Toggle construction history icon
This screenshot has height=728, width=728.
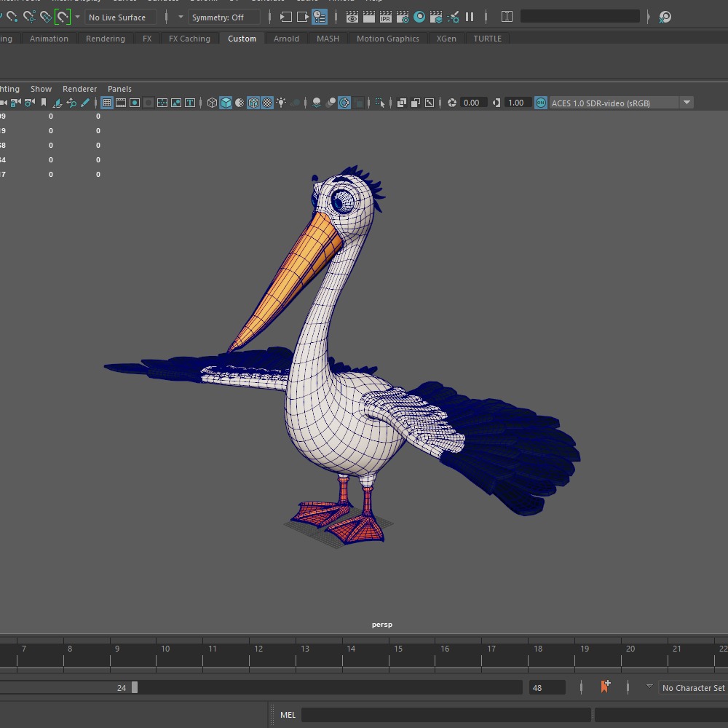320,17
